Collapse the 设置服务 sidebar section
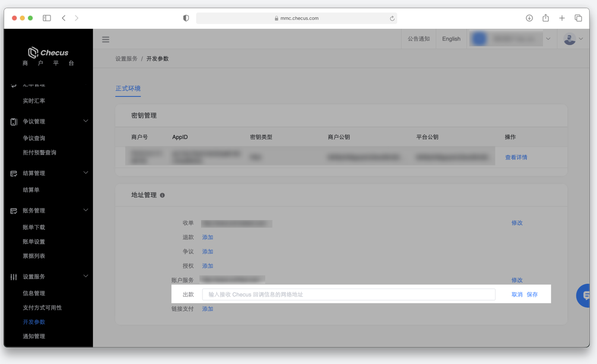Screen dimensions: 597x364 [x=85, y=276]
